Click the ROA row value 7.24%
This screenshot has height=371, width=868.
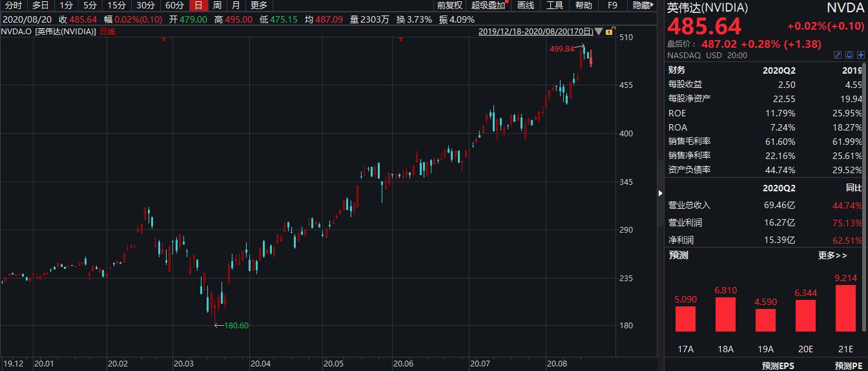click(783, 127)
